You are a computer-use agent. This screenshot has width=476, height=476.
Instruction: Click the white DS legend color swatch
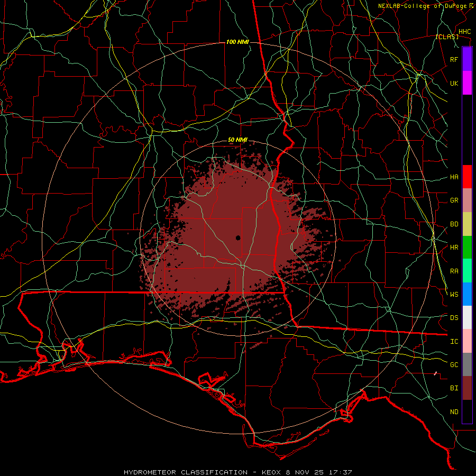(x=467, y=317)
